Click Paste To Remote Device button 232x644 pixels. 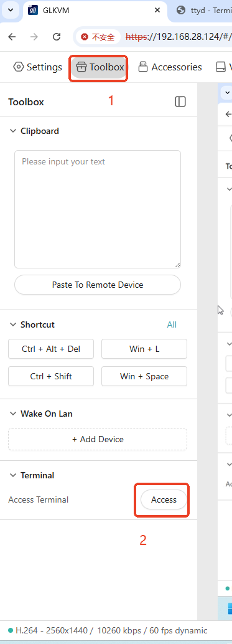98,285
